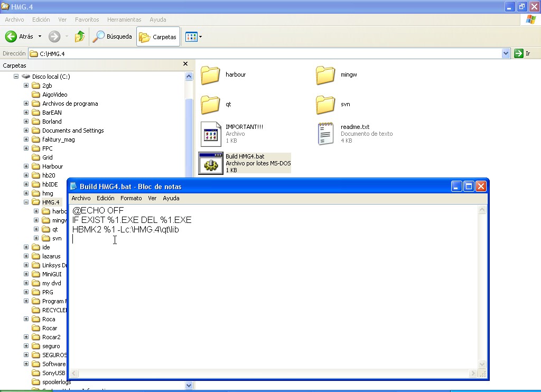This screenshot has height=392, width=541.
Task: Click the Notepad title bar document icon
Action: click(73, 186)
